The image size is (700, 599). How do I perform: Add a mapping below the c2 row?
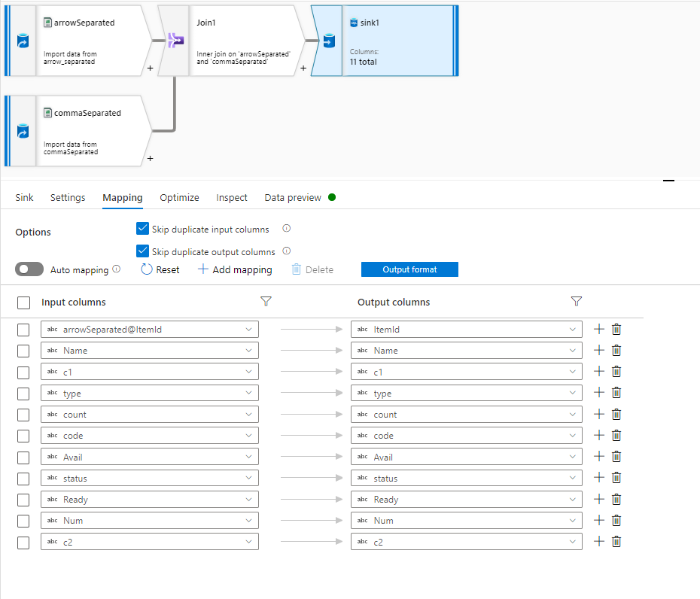pos(599,541)
